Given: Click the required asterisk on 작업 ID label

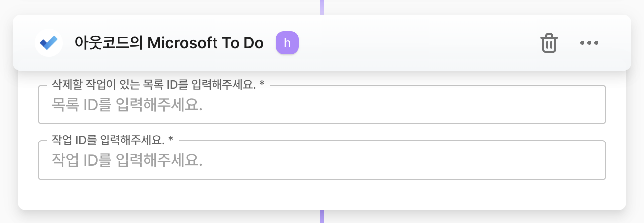Looking at the screenshot, I should (x=171, y=141).
